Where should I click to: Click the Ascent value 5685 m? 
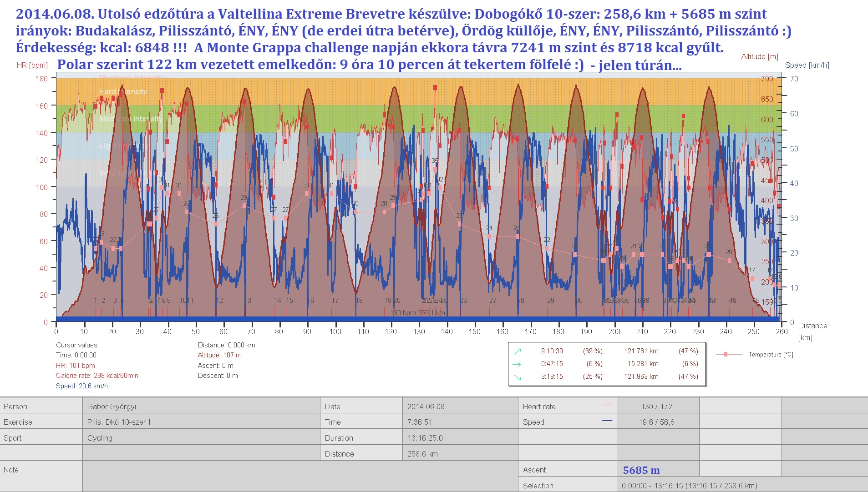click(x=641, y=470)
